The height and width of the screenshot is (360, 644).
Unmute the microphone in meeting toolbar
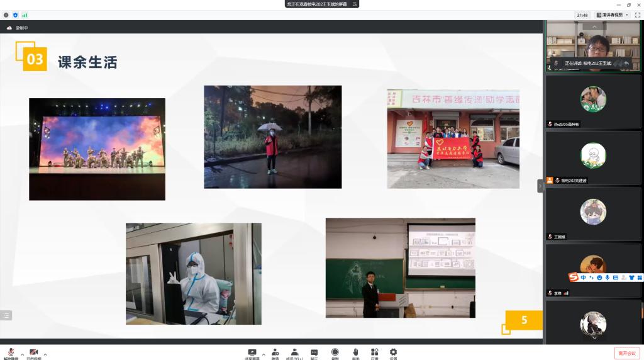pyautogui.click(x=11, y=353)
